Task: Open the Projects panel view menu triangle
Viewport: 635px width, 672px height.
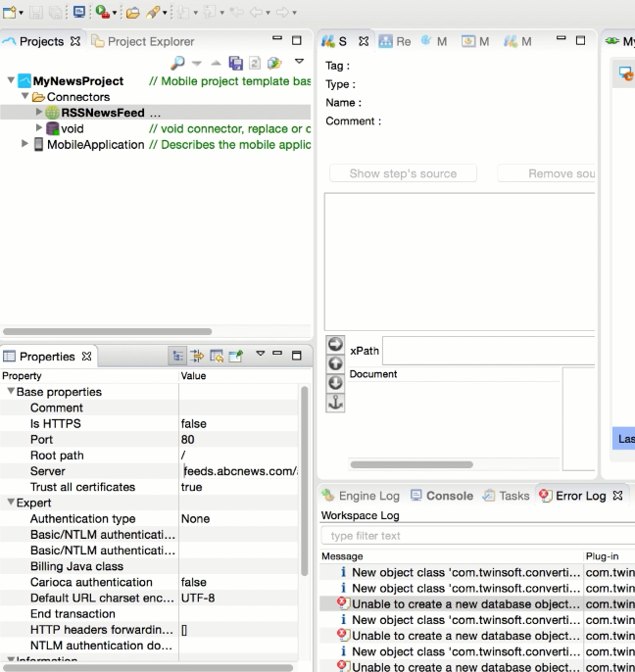Action: (x=299, y=62)
